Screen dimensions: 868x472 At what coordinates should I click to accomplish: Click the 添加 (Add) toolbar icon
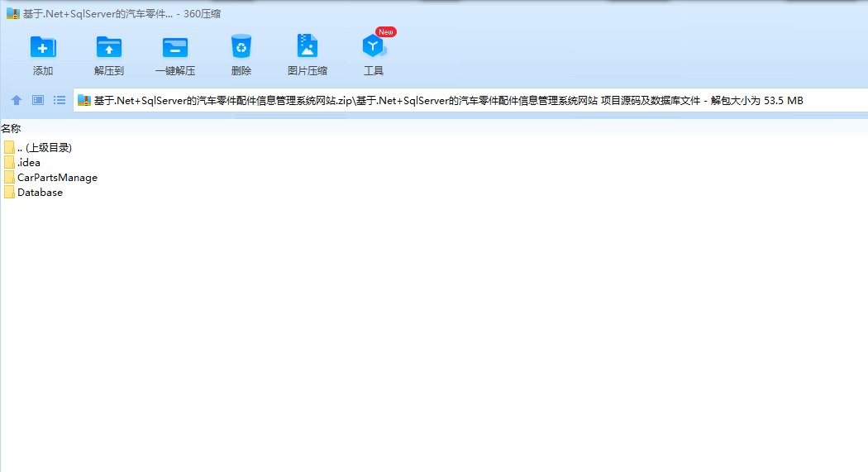43,47
